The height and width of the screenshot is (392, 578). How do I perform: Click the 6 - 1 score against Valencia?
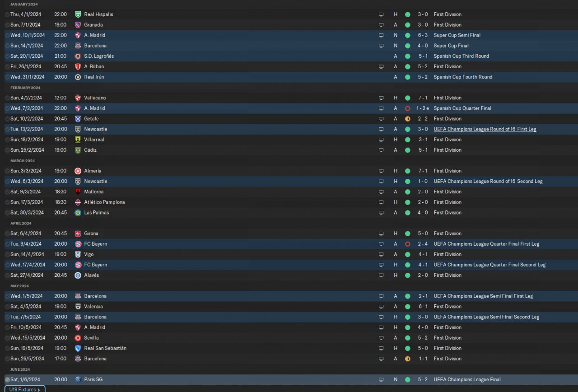(x=423, y=307)
